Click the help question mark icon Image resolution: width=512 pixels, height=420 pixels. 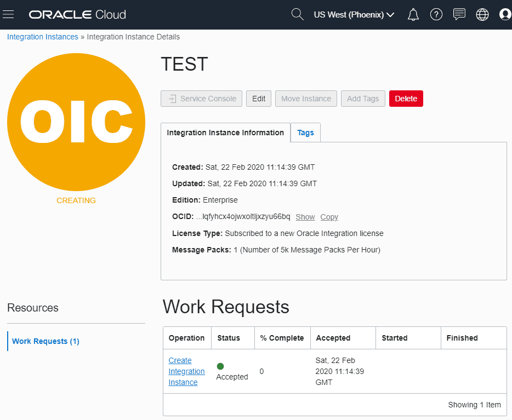(436, 14)
